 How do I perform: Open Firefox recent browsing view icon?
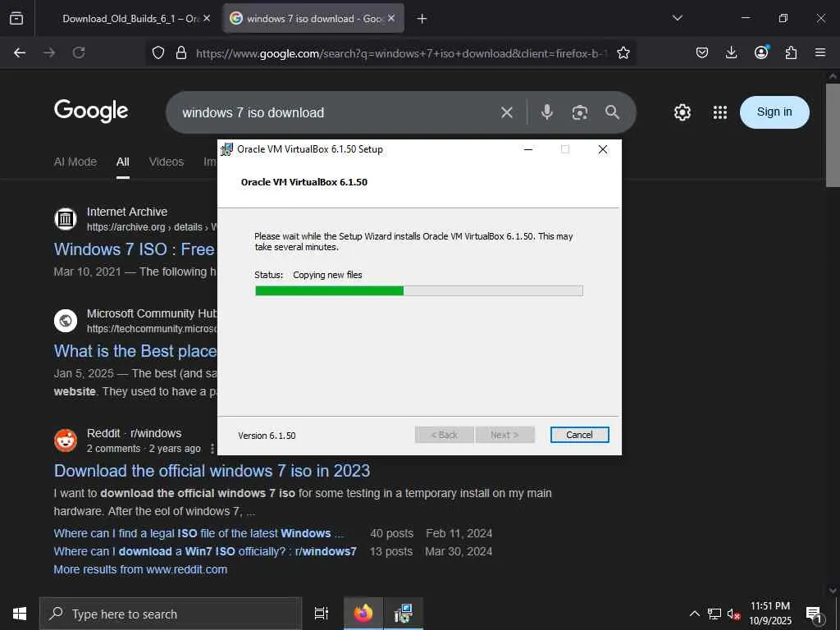[x=16, y=18]
